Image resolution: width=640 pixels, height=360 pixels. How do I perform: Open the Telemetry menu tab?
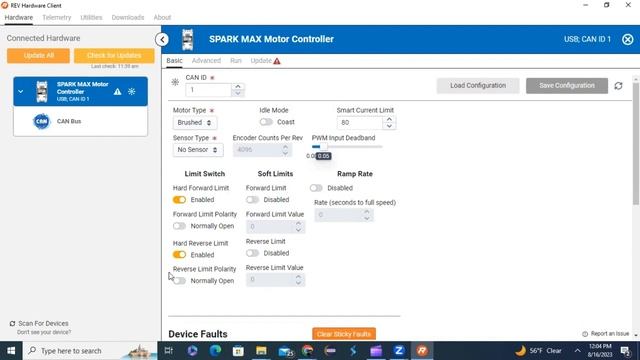coord(57,18)
